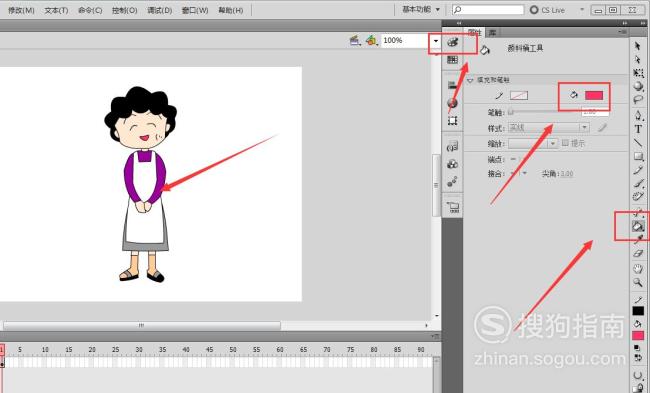Select the Line tool
Image resolution: width=650 pixels, height=393 pixels.
click(x=638, y=143)
